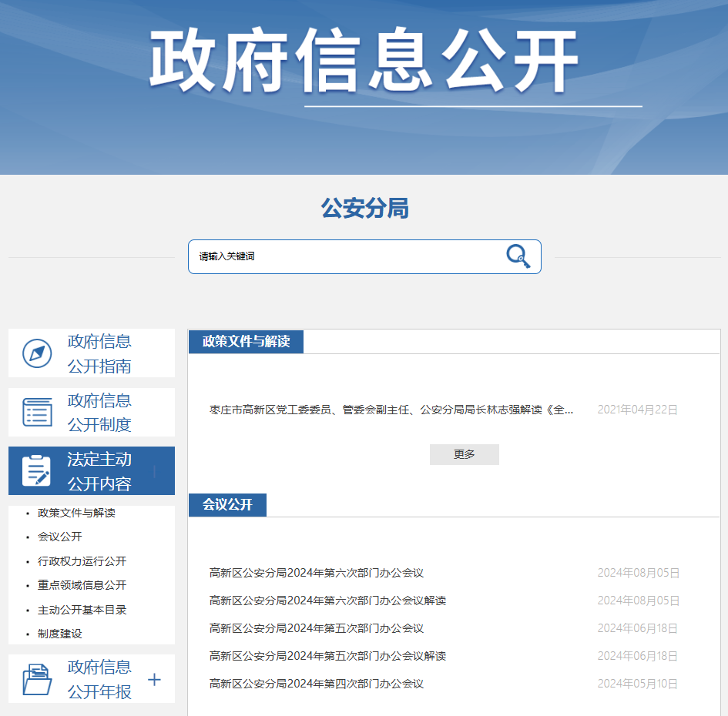Image resolution: width=728 pixels, height=716 pixels.
Task: Click the 政策文件与解读 section header tab
Action: pyautogui.click(x=246, y=342)
